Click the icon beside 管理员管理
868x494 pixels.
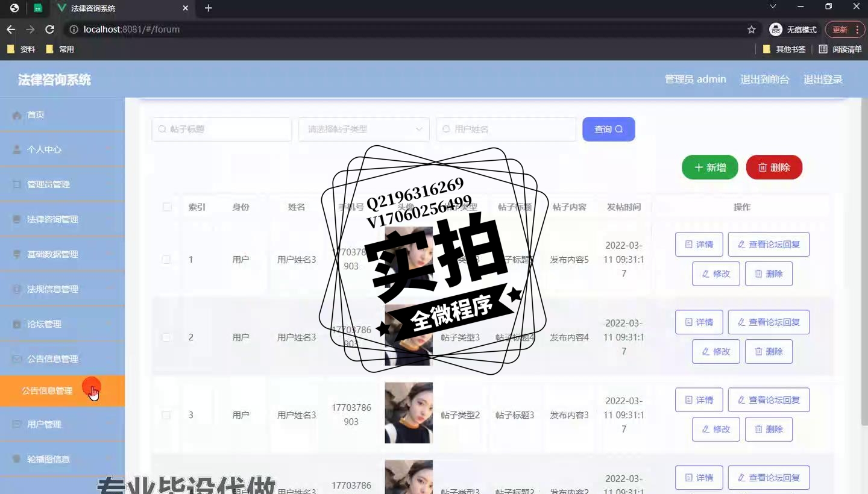coord(17,184)
